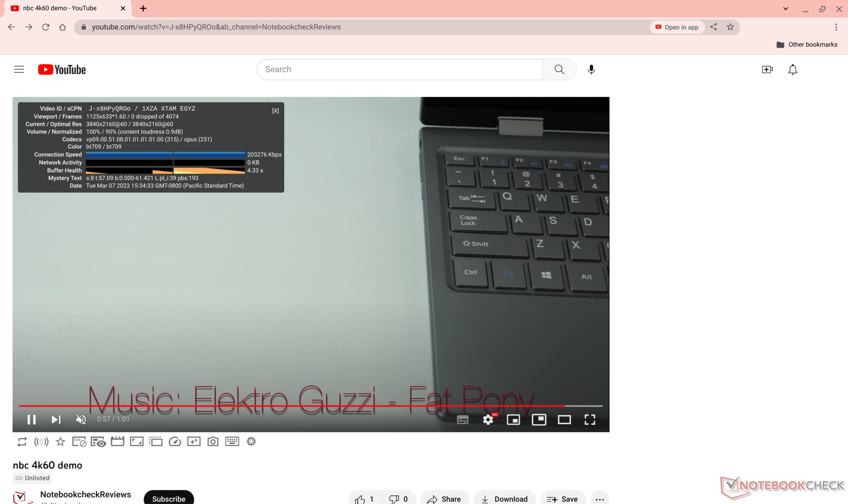
Task: Open YouTube hamburger guide menu
Action: [x=19, y=69]
